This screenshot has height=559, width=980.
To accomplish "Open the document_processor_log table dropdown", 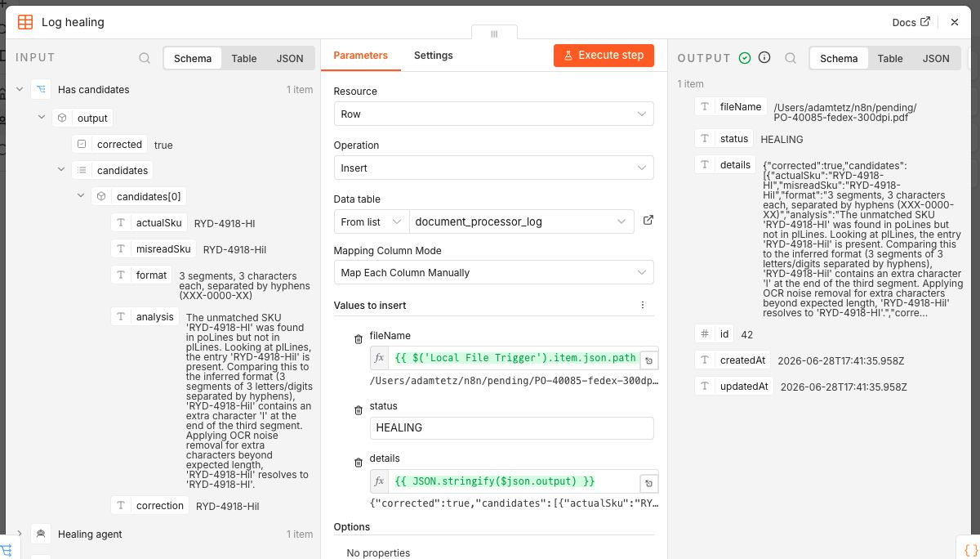I will 521,221.
